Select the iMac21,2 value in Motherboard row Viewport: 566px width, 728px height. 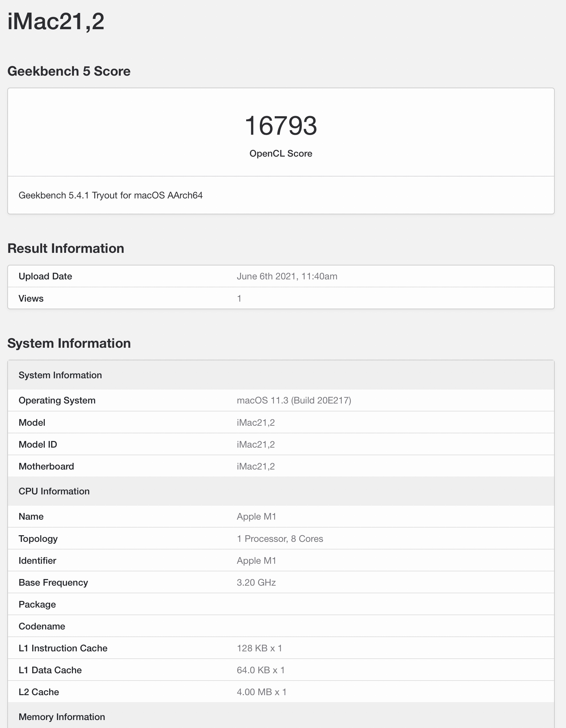(x=256, y=466)
